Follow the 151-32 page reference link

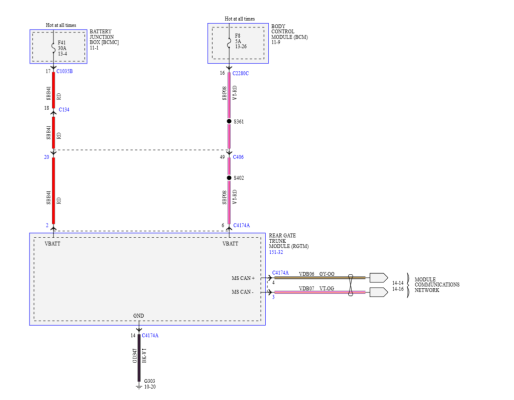(x=276, y=252)
